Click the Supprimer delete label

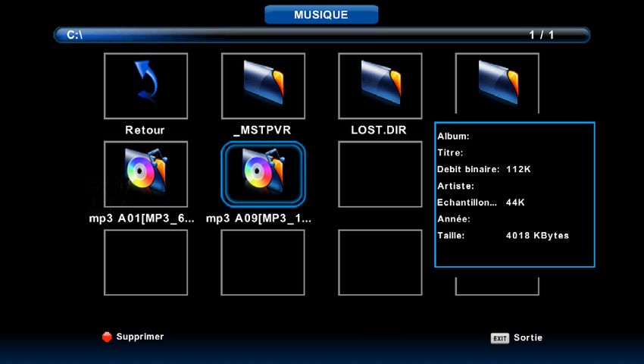(x=139, y=337)
